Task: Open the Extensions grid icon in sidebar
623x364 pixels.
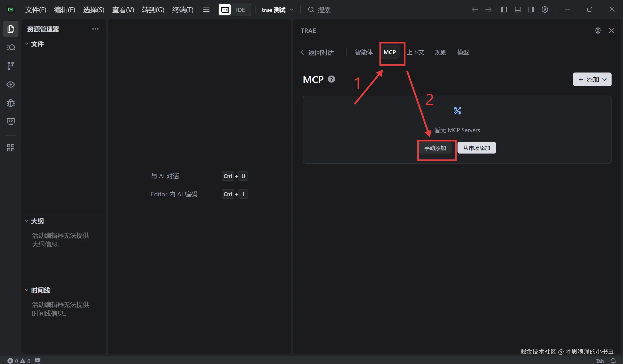Action: (x=11, y=148)
